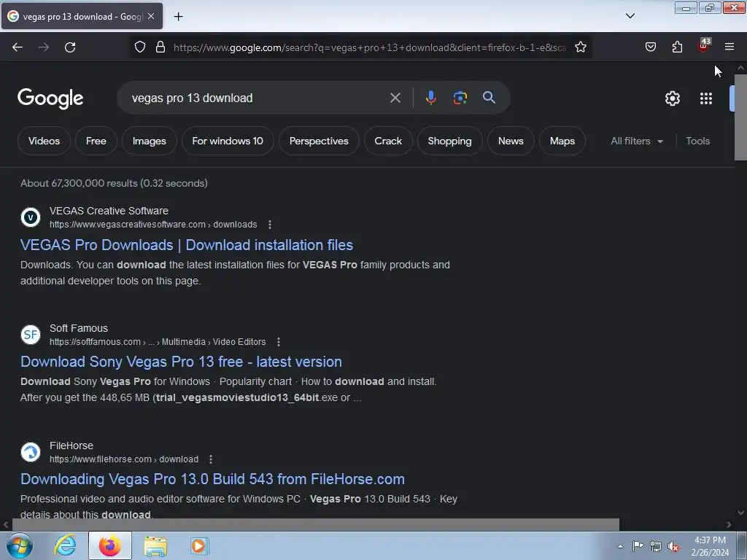Expand the list all tabs chevron

coord(630,16)
